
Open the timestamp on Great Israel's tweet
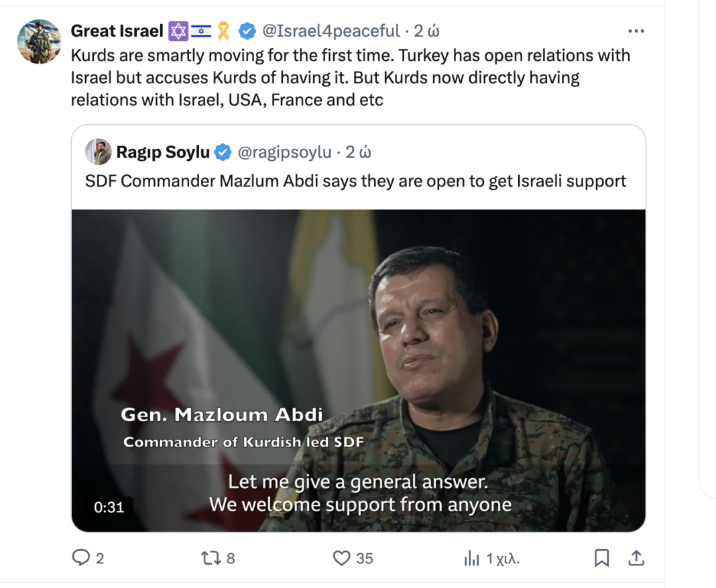[x=427, y=31]
